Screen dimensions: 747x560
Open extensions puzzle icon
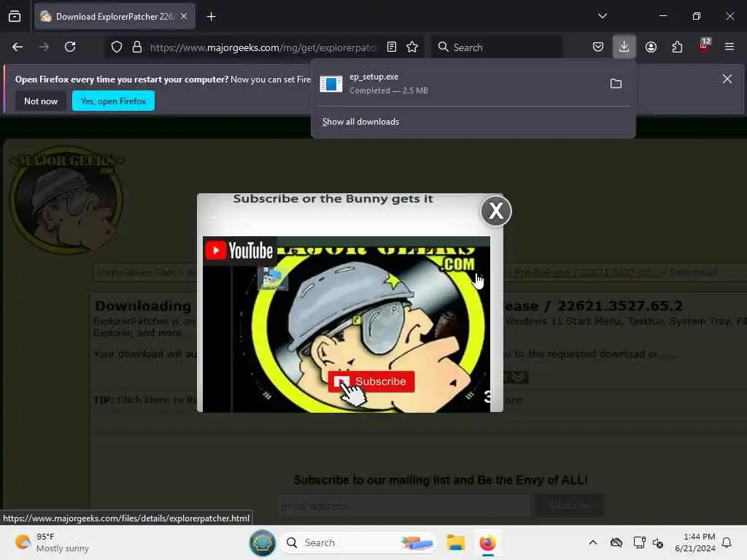677,47
